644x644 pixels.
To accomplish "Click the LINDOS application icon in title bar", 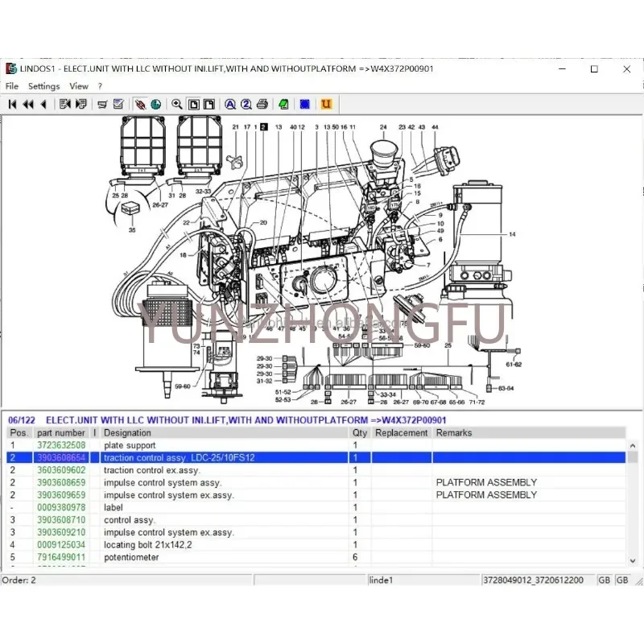I will (x=11, y=68).
